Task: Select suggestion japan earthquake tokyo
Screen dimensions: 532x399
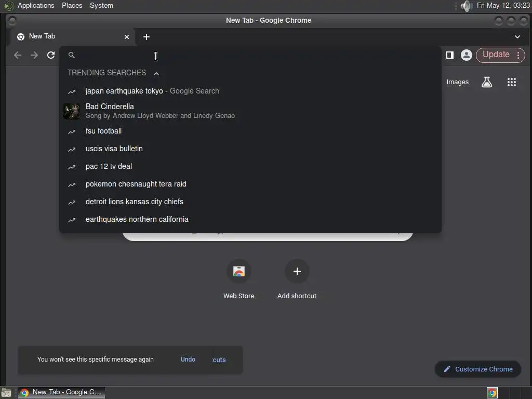Action: (x=250, y=91)
